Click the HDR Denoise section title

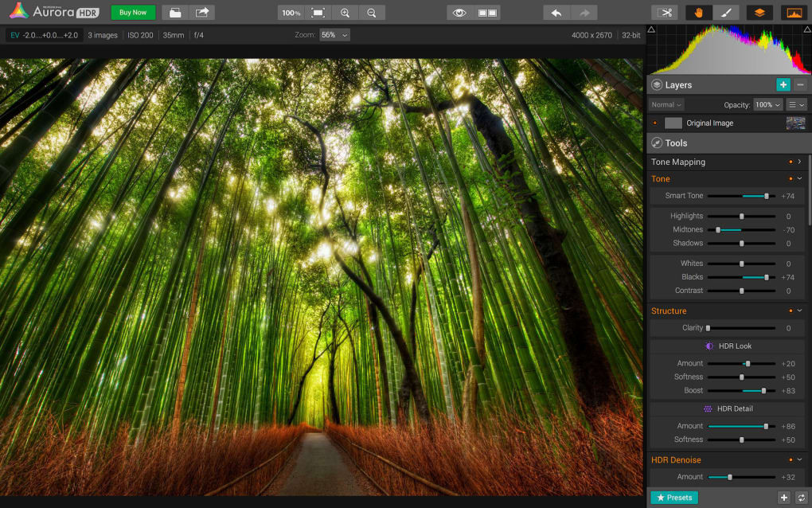(x=676, y=460)
